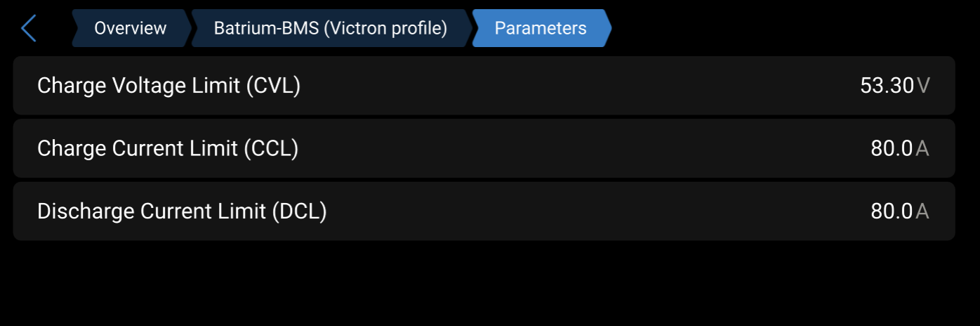
Task: Click the A unit in the CCL row
Action: tap(922, 148)
